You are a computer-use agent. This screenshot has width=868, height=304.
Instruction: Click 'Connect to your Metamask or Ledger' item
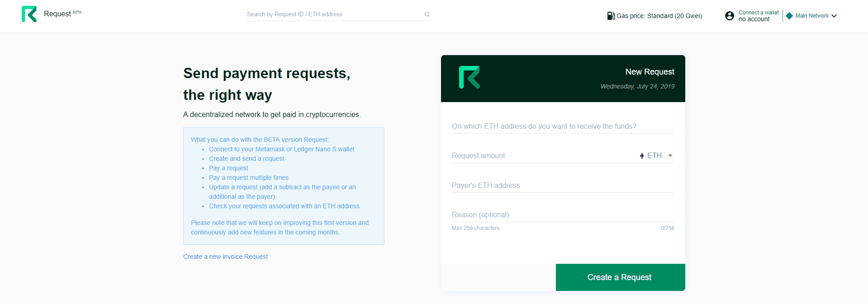click(x=281, y=149)
